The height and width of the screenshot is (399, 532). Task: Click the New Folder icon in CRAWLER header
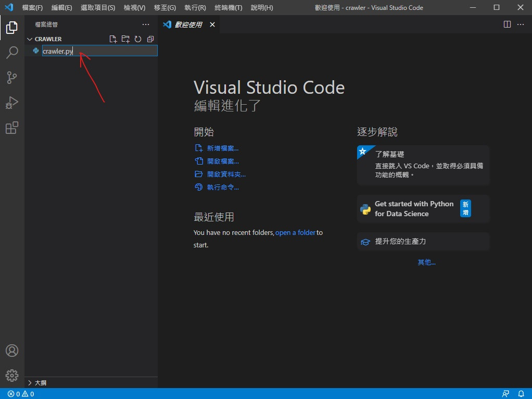(125, 39)
